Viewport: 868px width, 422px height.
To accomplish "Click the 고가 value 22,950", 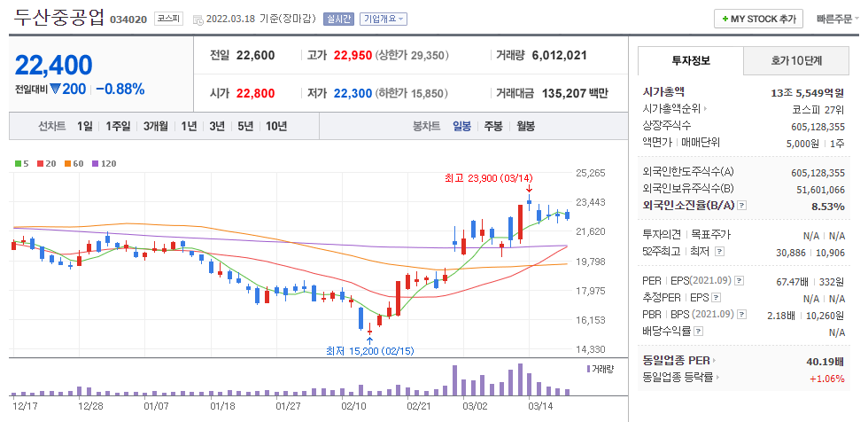I will coord(353,55).
